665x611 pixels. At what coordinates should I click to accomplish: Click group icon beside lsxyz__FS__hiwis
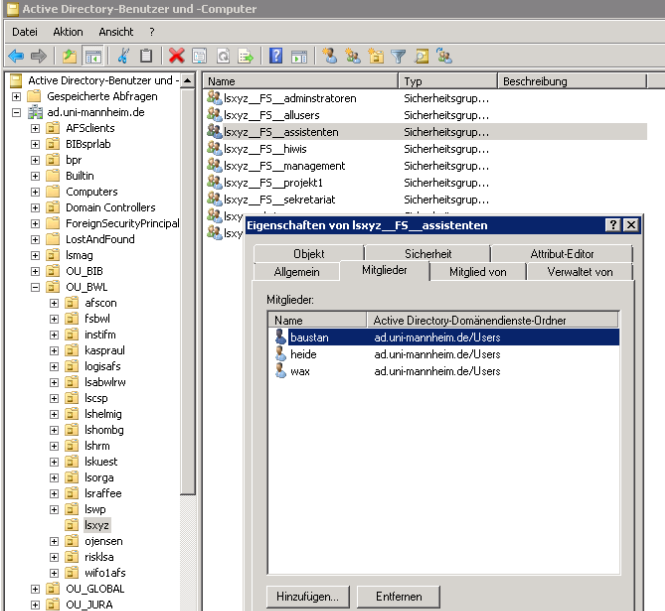click(215, 148)
